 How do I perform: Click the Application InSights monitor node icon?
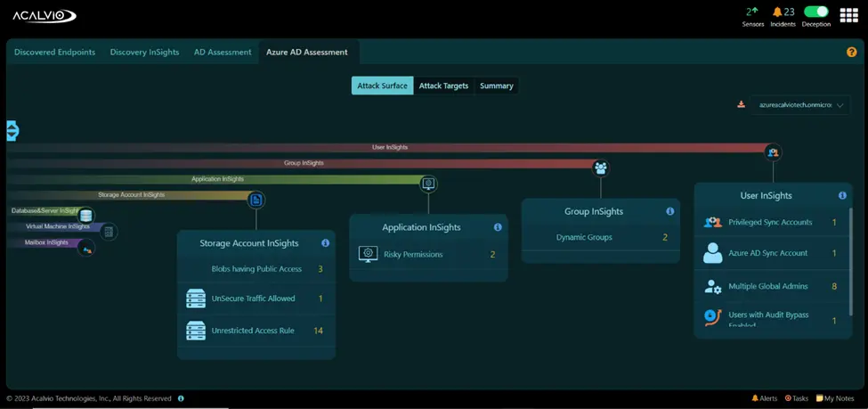[x=428, y=184]
